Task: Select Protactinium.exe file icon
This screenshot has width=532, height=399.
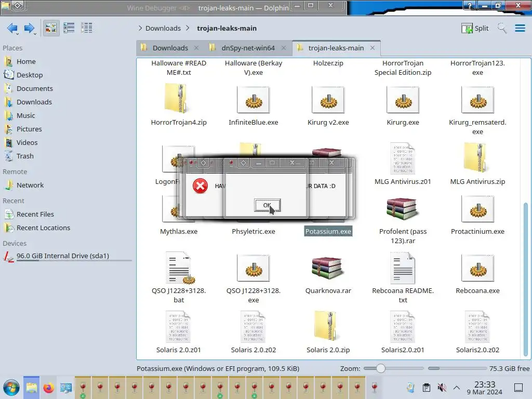Action: [x=478, y=209]
